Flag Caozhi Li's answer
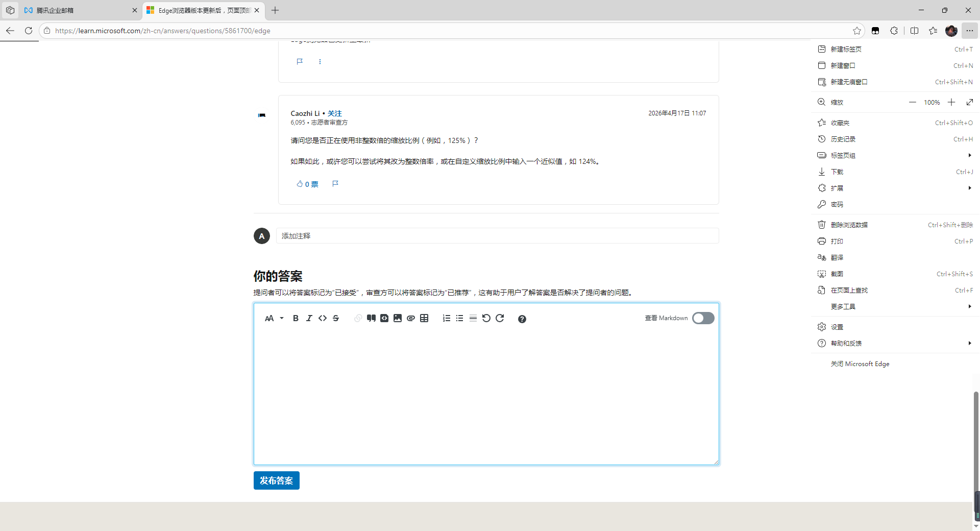Screen dimensions: 980x531 pos(335,184)
